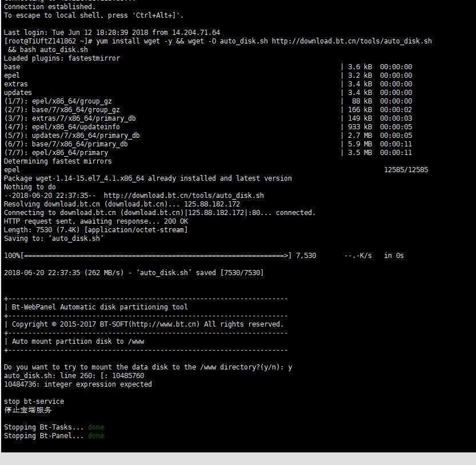The image size is (476, 465).
Task: Click the 100% wget progress bar
Action: (x=148, y=256)
